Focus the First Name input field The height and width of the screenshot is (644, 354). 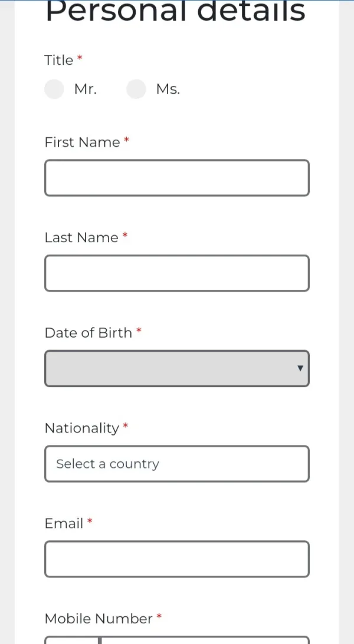[177, 178]
